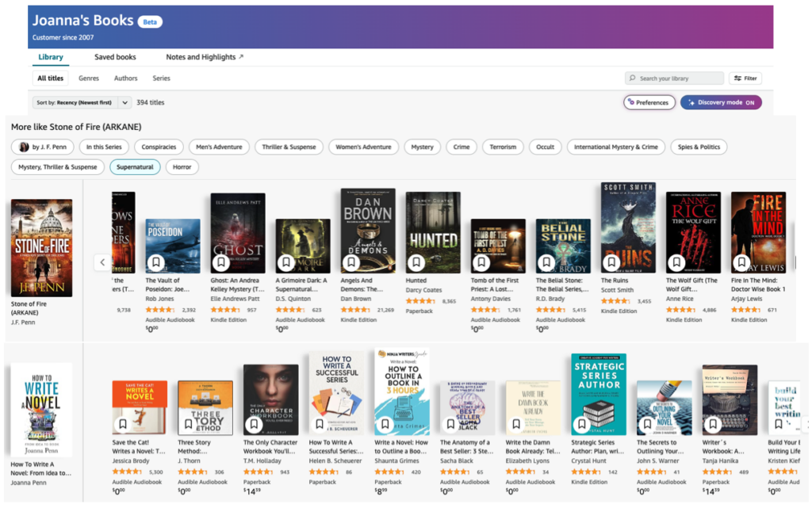The width and height of the screenshot is (812, 512).
Task: Filter by J. F. Penn author chip
Action: 43,147
